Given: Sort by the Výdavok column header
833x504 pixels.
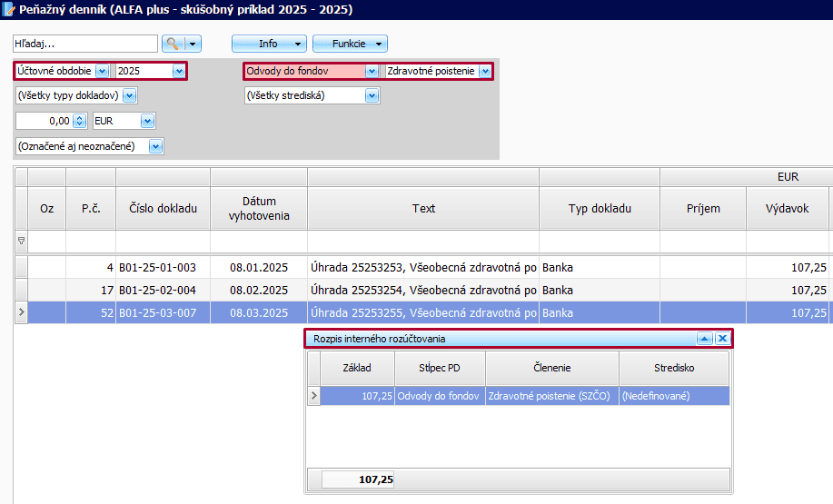Looking at the screenshot, I should [787, 208].
